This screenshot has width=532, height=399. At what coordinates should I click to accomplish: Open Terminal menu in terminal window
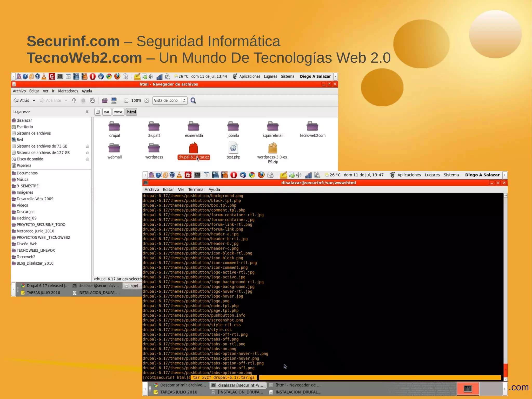point(196,189)
